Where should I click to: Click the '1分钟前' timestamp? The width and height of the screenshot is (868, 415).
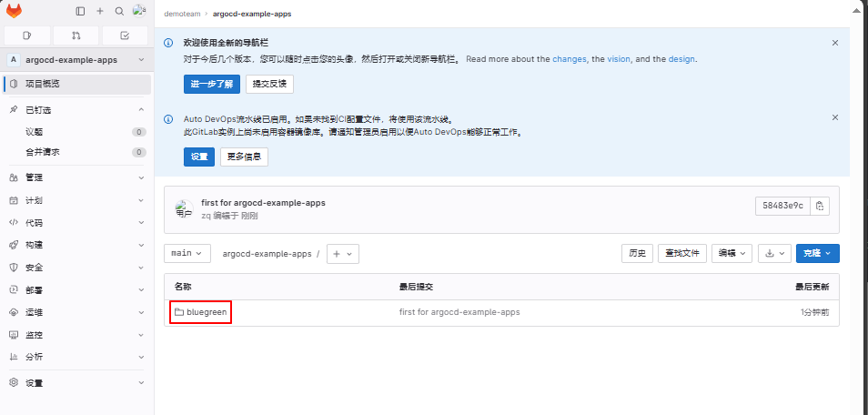[x=815, y=312]
